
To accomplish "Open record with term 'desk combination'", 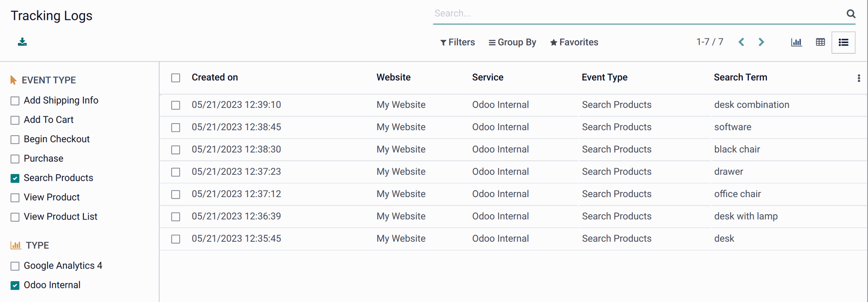I will [752, 105].
